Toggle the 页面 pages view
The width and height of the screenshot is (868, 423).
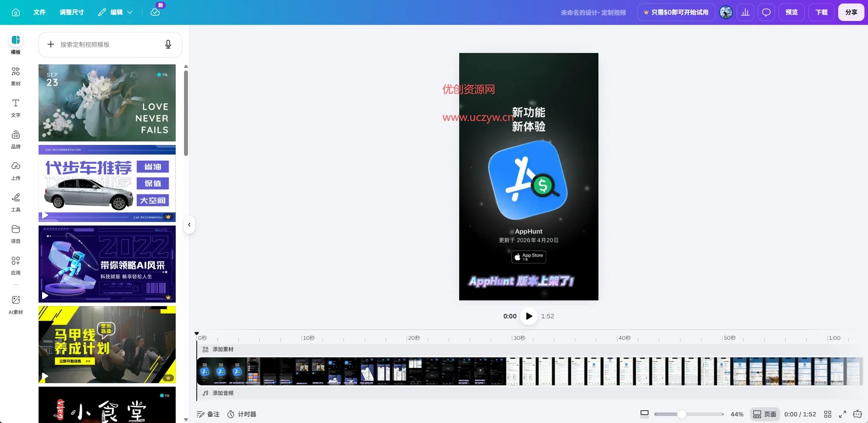point(765,414)
